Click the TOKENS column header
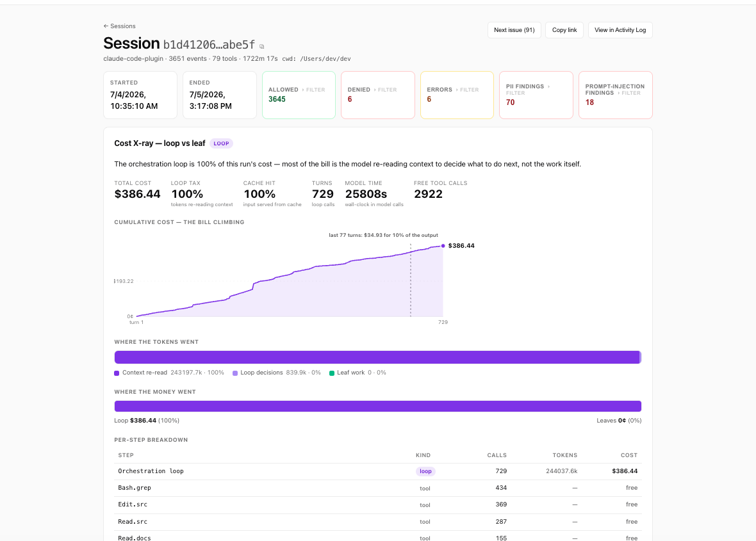The width and height of the screenshot is (756, 541). [x=564, y=455]
